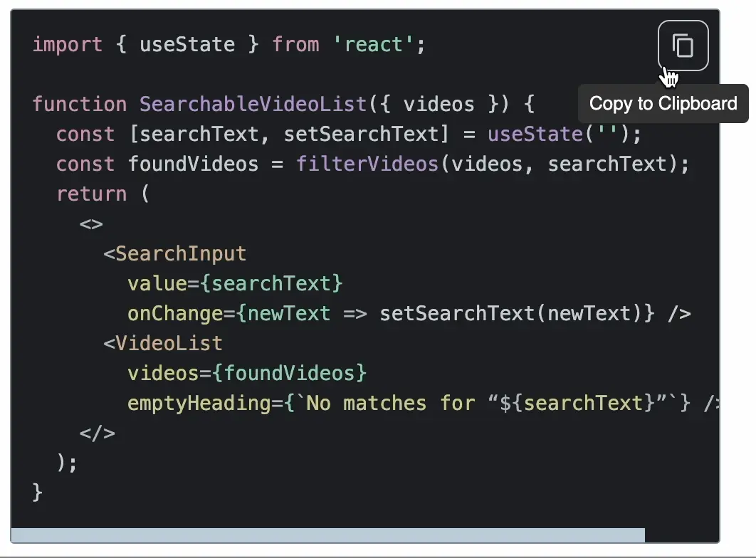Click the horizontal scrollbar under the code
Viewport: 756px width, 558px height.
[x=328, y=535]
